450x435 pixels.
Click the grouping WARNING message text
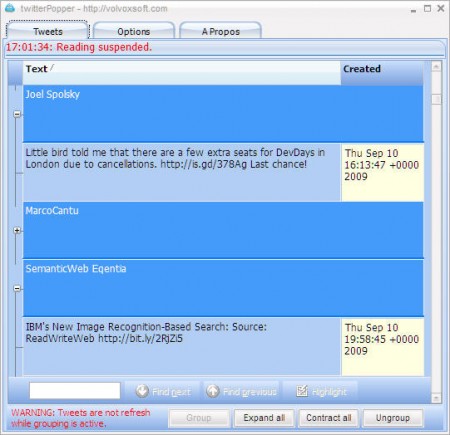[80, 418]
